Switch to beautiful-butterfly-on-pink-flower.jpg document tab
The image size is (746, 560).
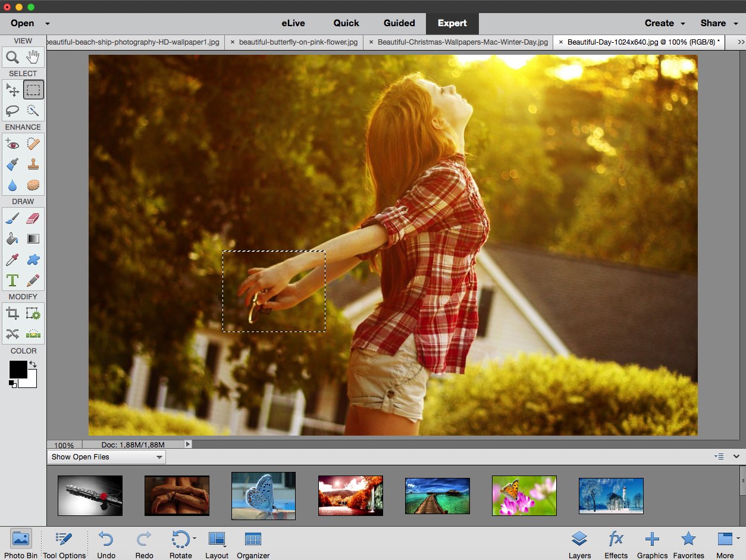[299, 42]
